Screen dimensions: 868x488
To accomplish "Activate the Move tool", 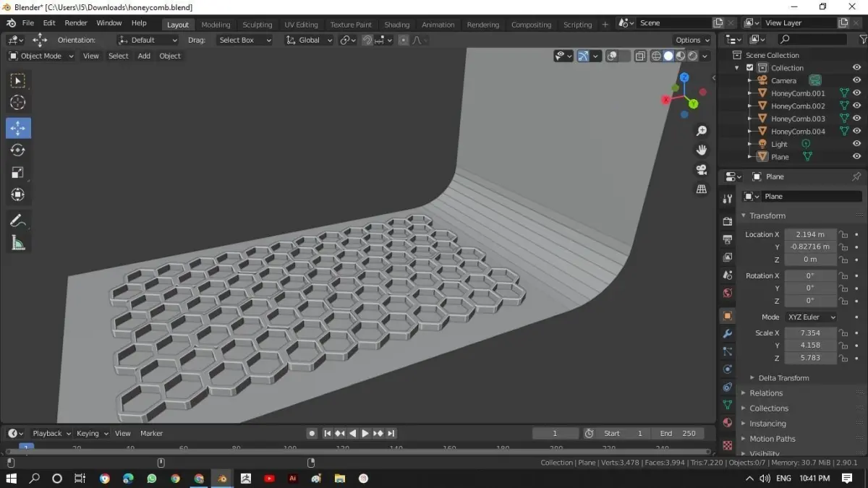I will pyautogui.click(x=18, y=128).
